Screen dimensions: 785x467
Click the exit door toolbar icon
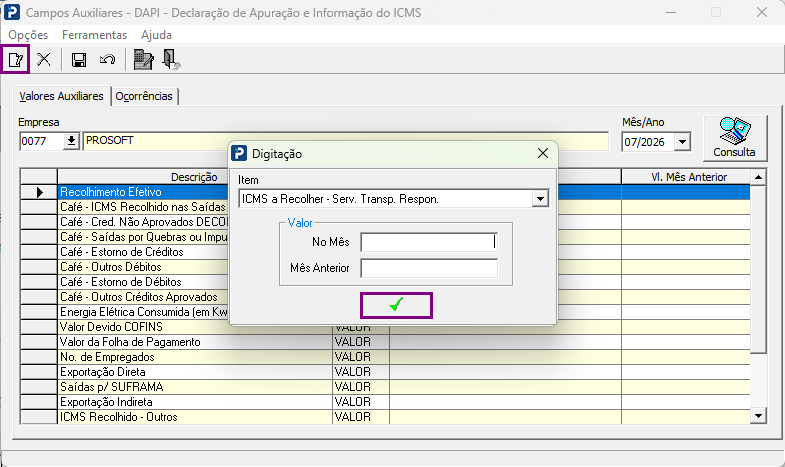coord(171,60)
